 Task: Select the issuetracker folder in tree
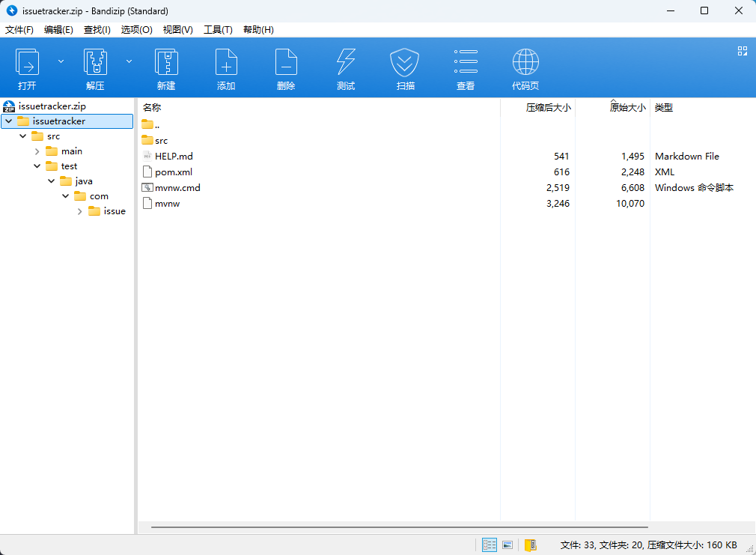pos(67,121)
